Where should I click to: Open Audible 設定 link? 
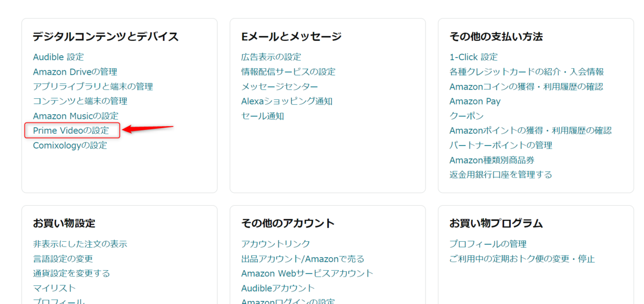pos(58,57)
